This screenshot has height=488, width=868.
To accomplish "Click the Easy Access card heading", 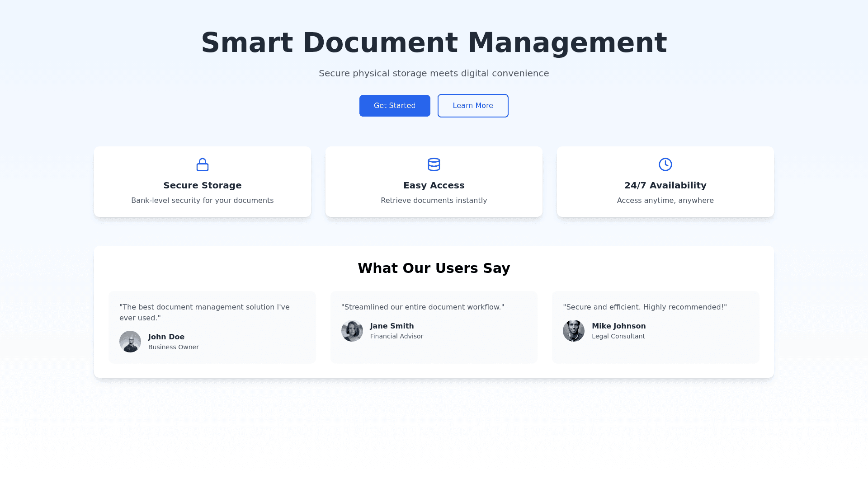I will [434, 185].
